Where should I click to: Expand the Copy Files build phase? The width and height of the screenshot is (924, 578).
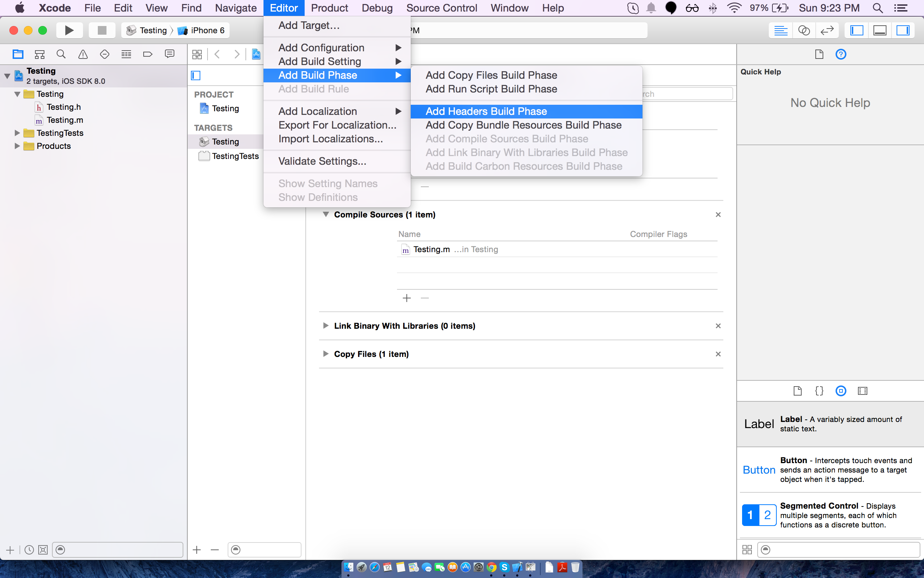point(326,354)
